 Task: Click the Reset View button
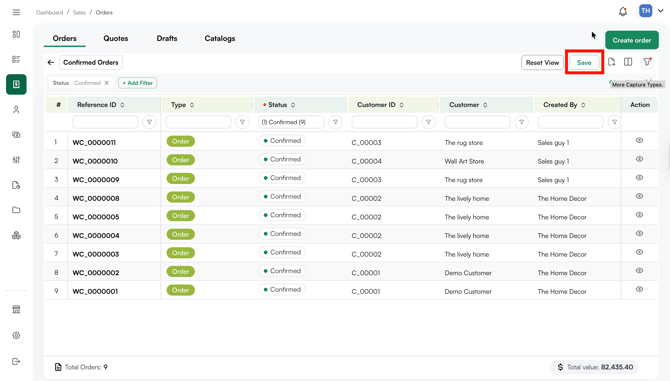click(x=542, y=62)
